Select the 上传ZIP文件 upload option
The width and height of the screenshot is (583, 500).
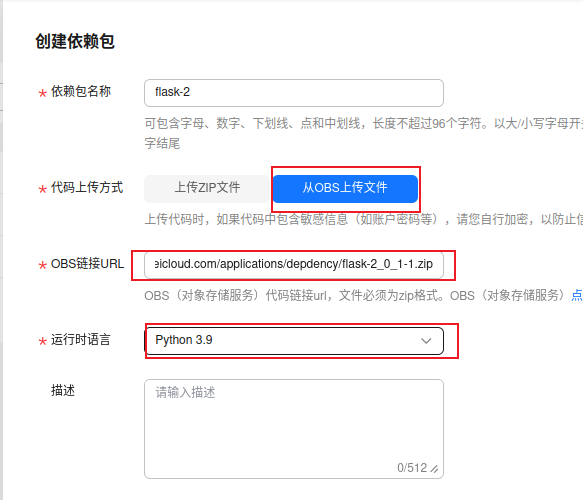(207, 188)
